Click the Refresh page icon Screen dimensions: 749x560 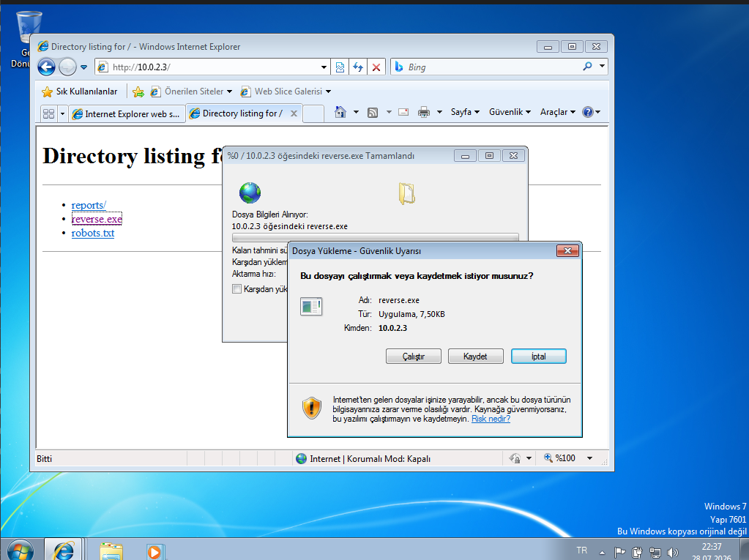tap(358, 67)
